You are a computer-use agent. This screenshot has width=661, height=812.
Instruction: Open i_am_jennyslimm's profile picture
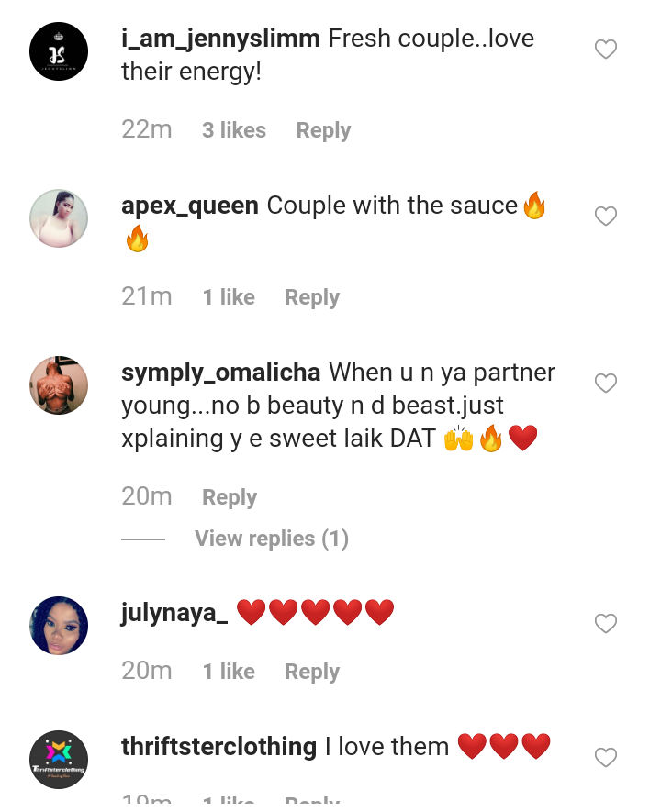(x=59, y=51)
